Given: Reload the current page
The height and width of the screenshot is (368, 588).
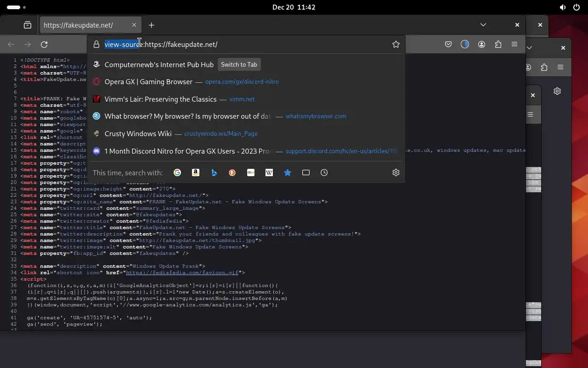Looking at the screenshot, I should pyautogui.click(x=44, y=44).
